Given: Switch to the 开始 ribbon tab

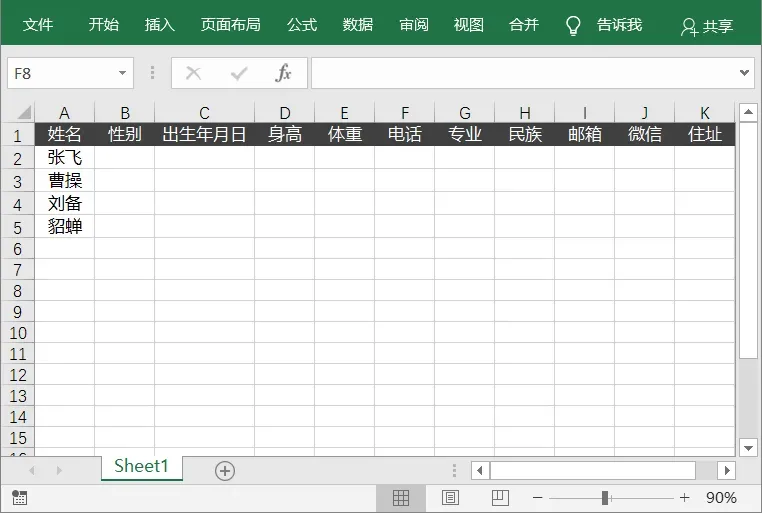Looking at the screenshot, I should 104,25.
